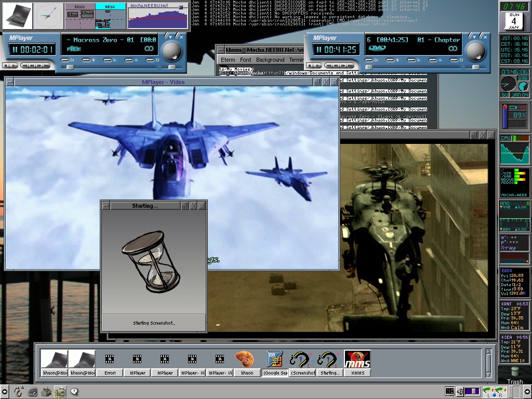The image size is (532, 399).
Task: Stop playback in the DVD MPlayer
Action: pos(309,65)
